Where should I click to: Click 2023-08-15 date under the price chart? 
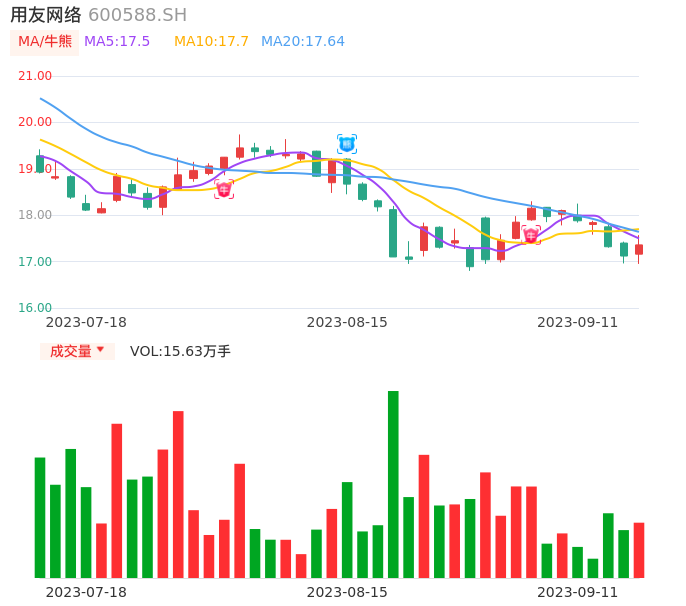(x=347, y=322)
